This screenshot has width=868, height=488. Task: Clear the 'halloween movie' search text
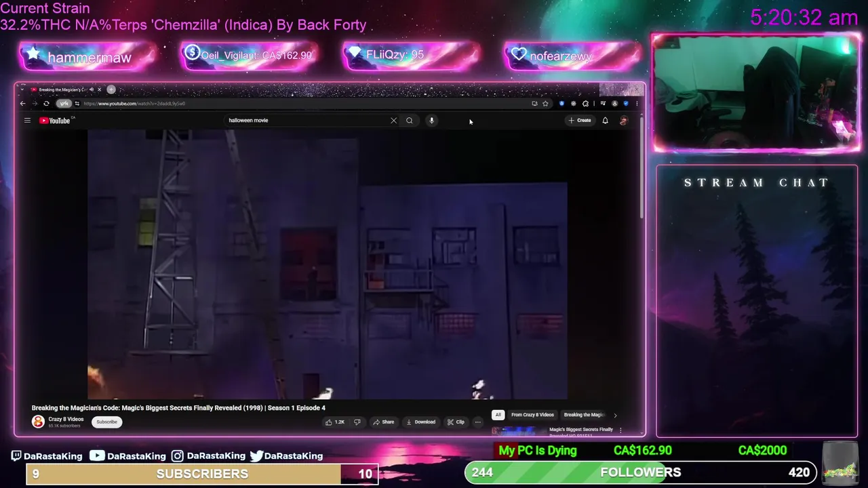[x=393, y=121]
